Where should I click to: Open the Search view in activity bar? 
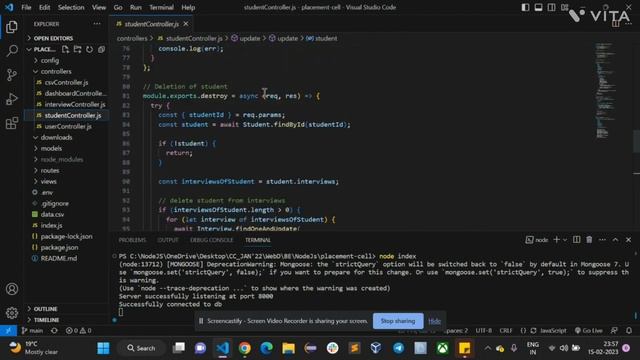pyautogui.click(x=12, y=51)
